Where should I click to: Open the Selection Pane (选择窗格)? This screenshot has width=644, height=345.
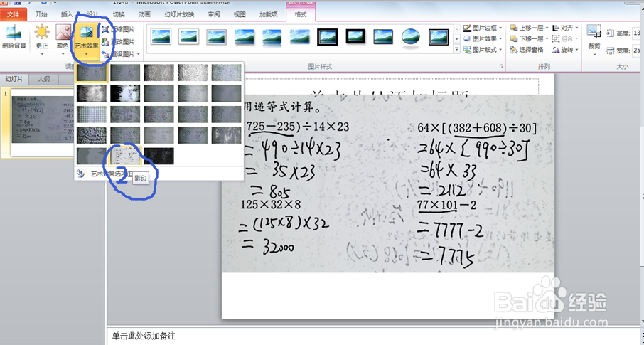[x=527, y=50]
